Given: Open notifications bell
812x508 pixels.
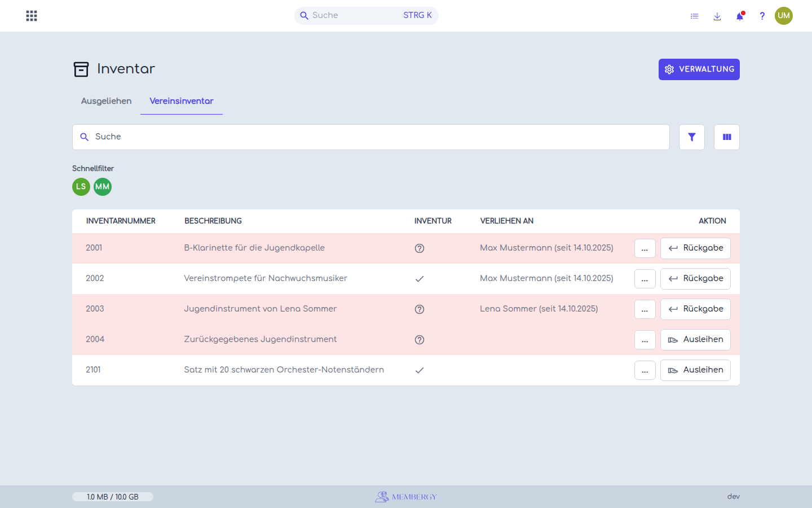Looking at the screenshot, I should 740,16.
